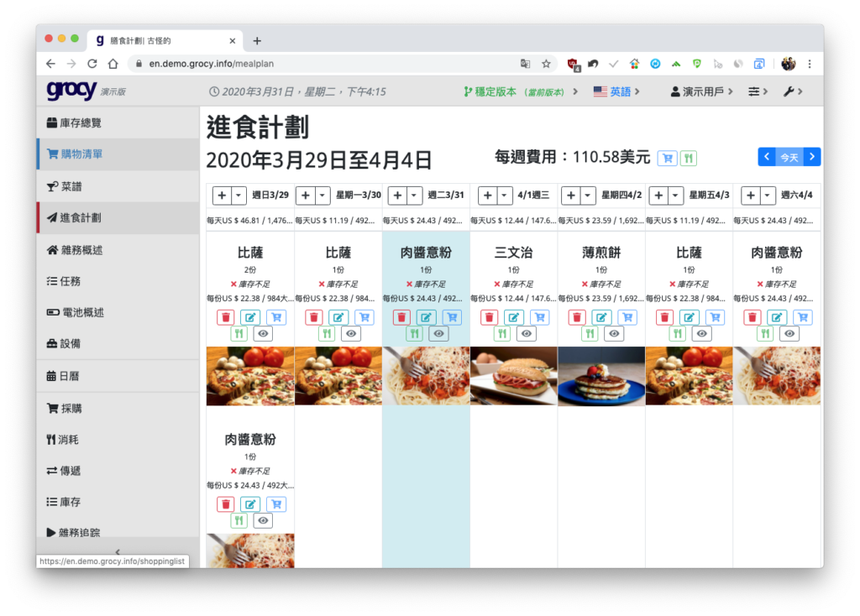
Task: Delete the Sunday 3/29 比薩 meal entry
Action: pos(225,317)
